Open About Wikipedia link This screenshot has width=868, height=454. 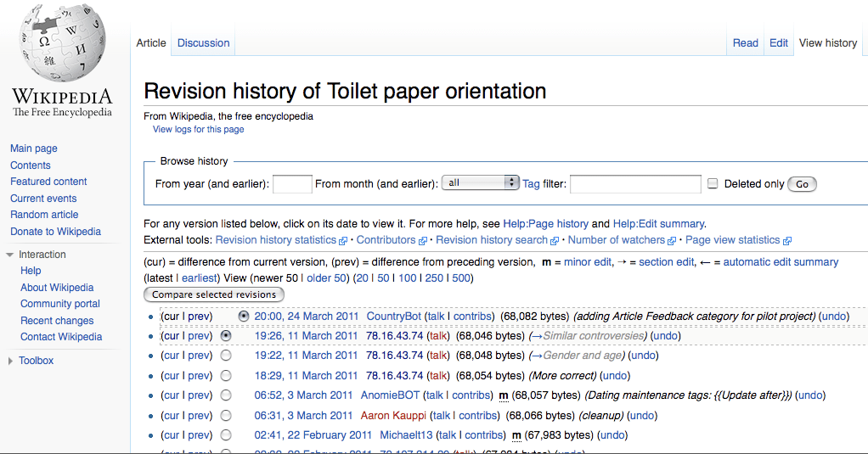57,288
